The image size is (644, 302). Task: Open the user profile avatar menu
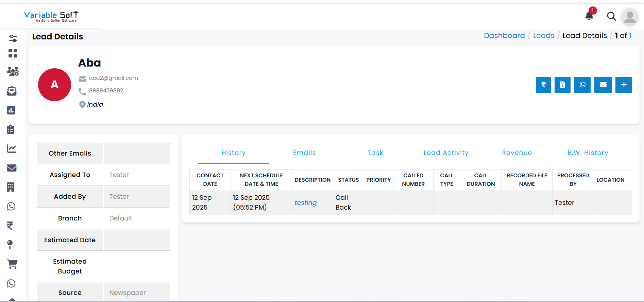(629, 16)
